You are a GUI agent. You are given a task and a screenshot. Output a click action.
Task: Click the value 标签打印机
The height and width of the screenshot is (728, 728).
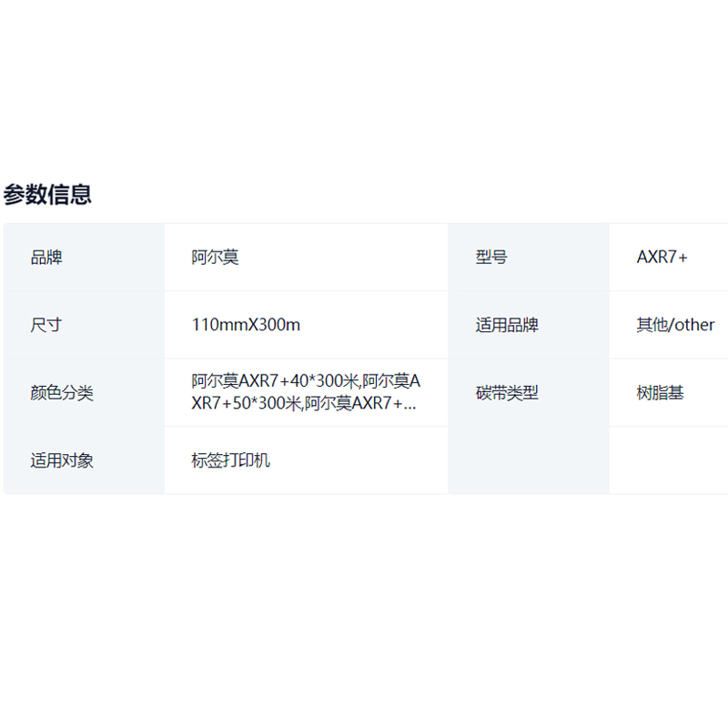tap(230, 460)
